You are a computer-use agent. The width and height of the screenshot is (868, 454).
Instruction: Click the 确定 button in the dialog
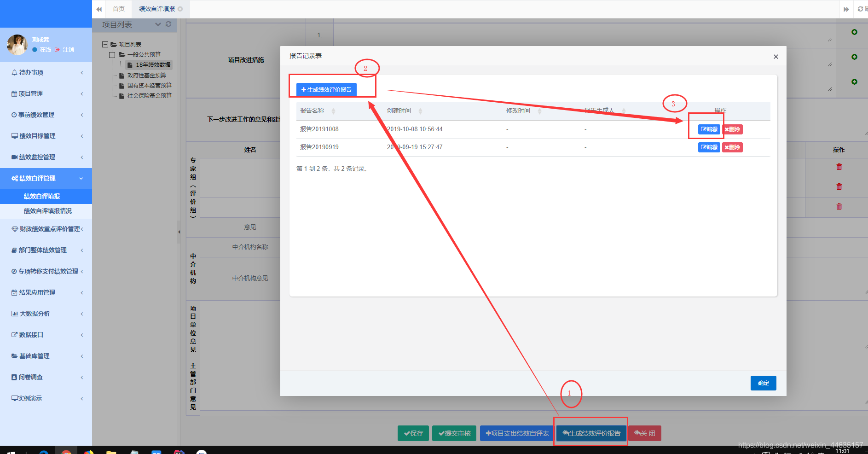point(763,383)
